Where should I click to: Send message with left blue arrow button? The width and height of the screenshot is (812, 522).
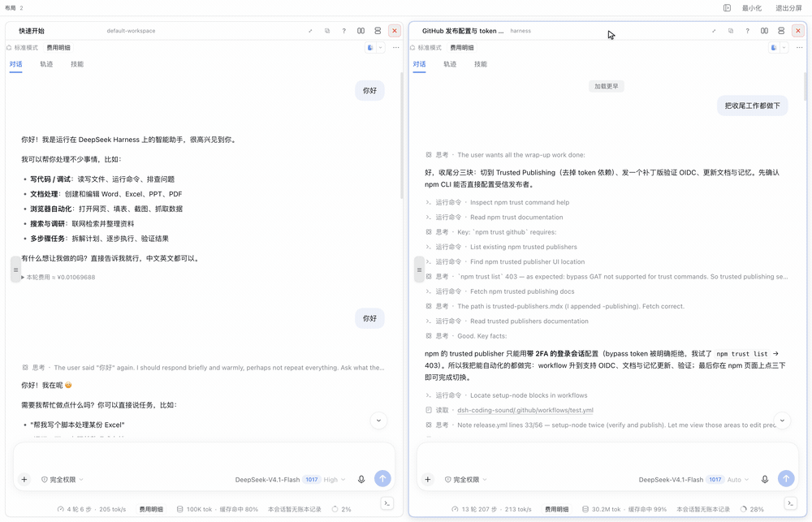click(382, 478)
